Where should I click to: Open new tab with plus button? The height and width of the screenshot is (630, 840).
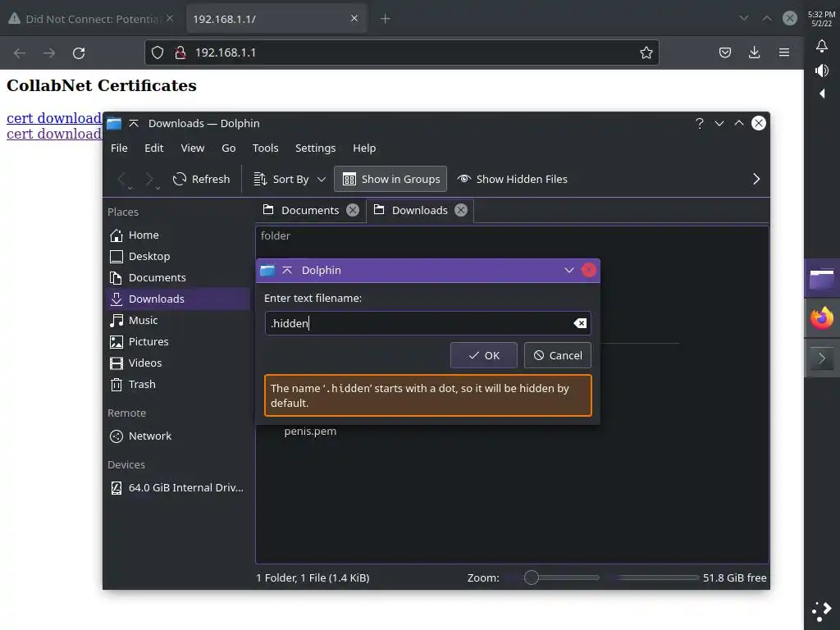point(386,19)
